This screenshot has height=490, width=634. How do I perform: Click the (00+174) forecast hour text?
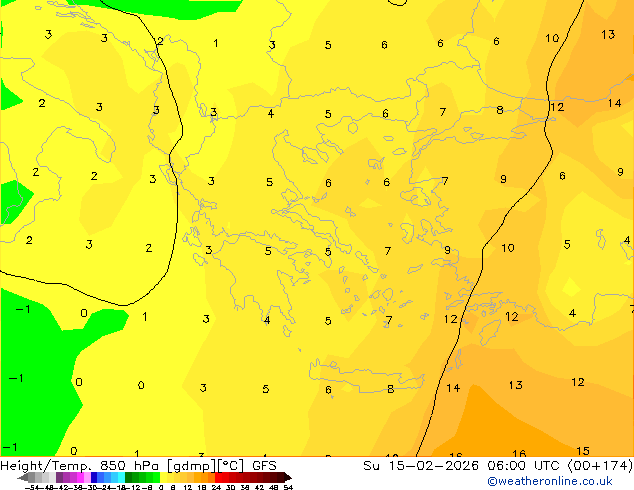(600, 466)
